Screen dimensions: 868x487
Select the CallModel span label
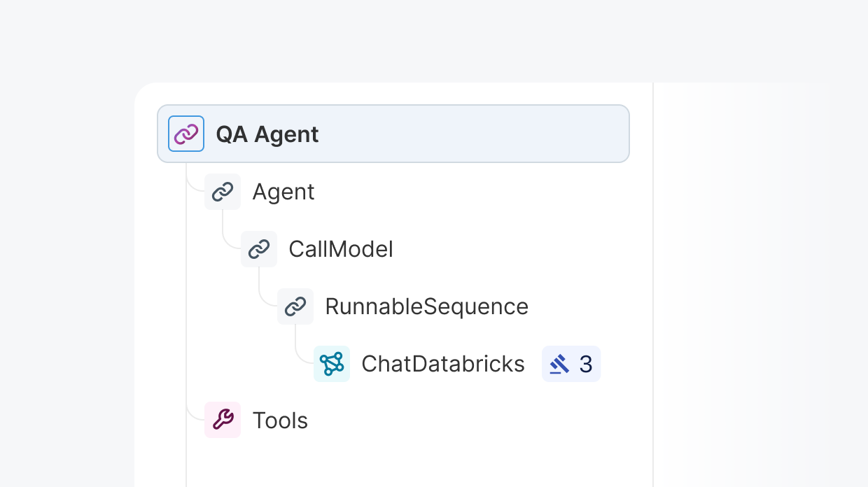click(341, 249)
